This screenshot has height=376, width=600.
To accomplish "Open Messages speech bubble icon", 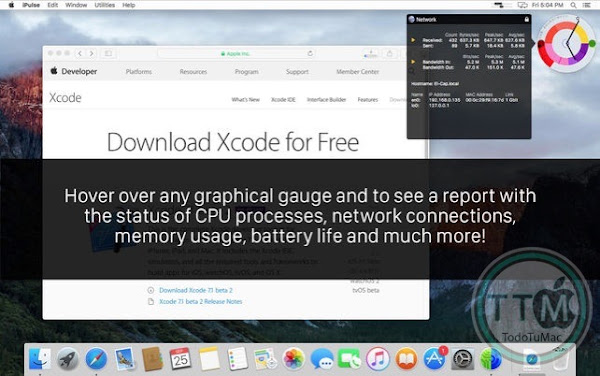I will tap(322, 359).
